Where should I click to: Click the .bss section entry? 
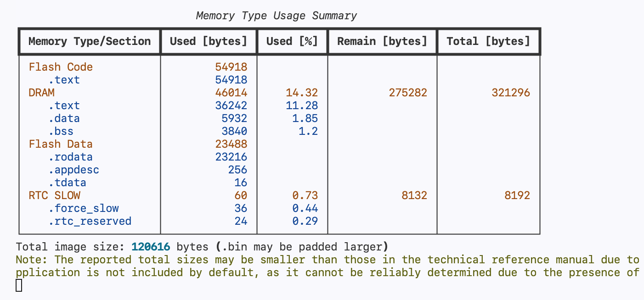[61, 131]
